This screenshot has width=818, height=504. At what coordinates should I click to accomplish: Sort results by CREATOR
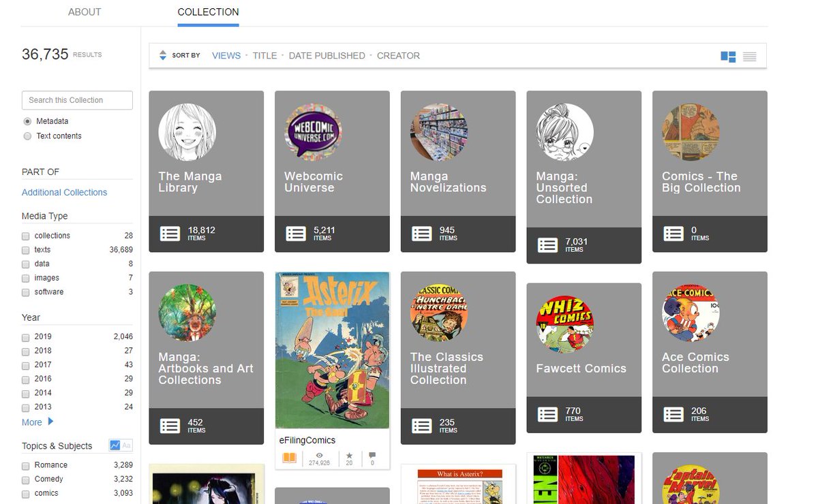tap(399, 56)
